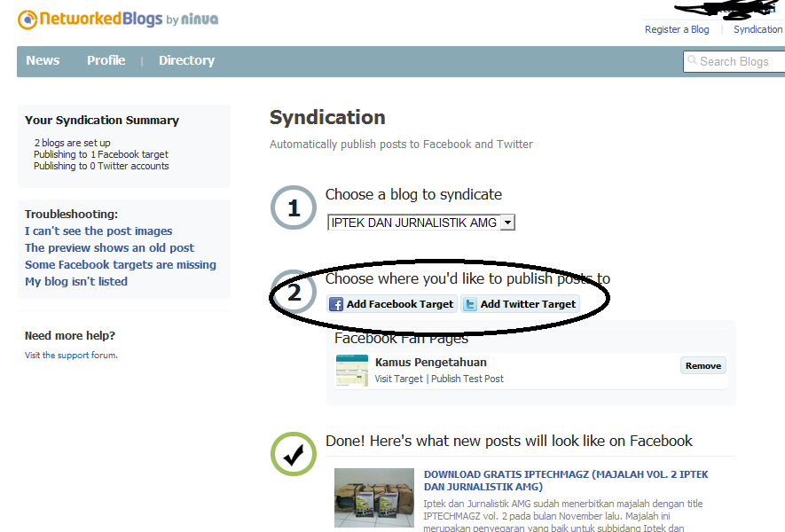Click the search magnifier icon

[x=692, y=60]
